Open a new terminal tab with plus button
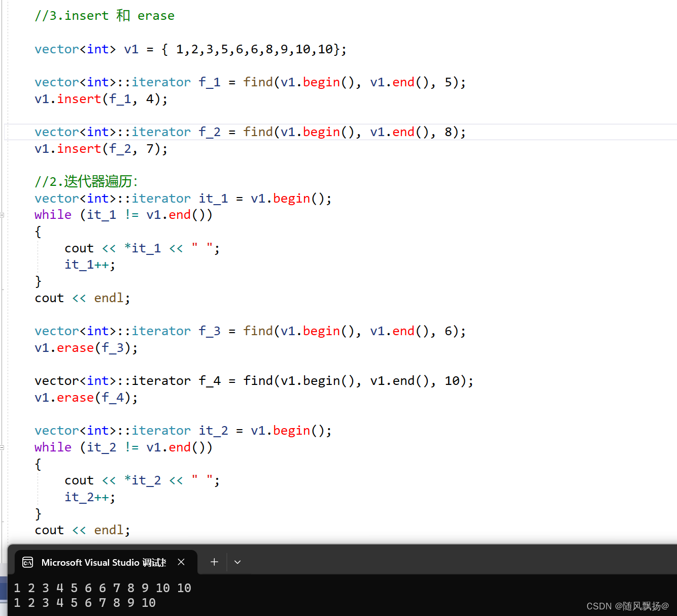The height and width of the screenshot is (616, 677). click(x=214, y=562)
